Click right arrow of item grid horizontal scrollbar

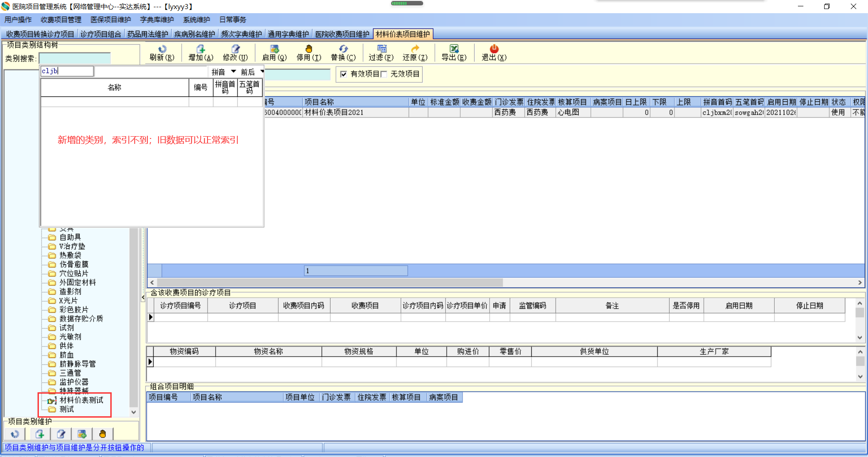point(860,282)
